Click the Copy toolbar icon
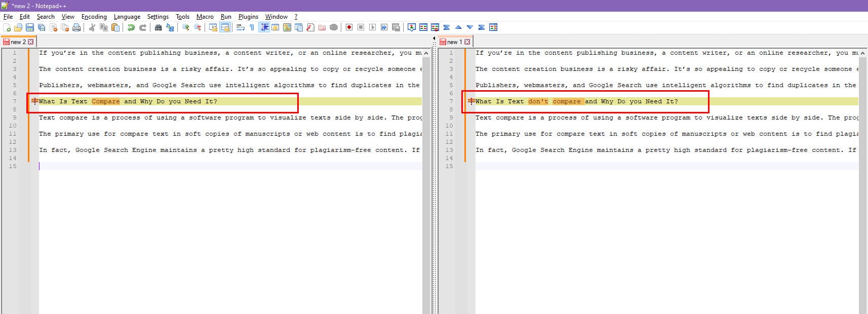868x314 pixels. coord(104,27)
